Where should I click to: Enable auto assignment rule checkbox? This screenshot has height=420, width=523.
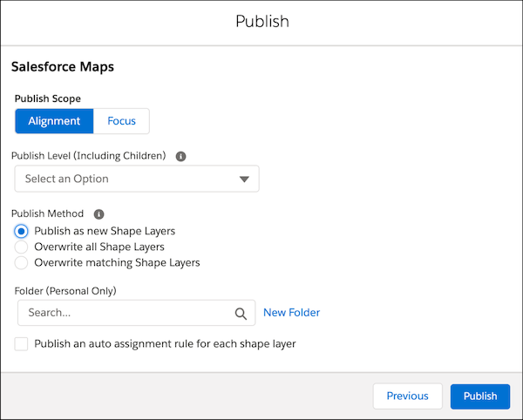[x=21, y=344]
